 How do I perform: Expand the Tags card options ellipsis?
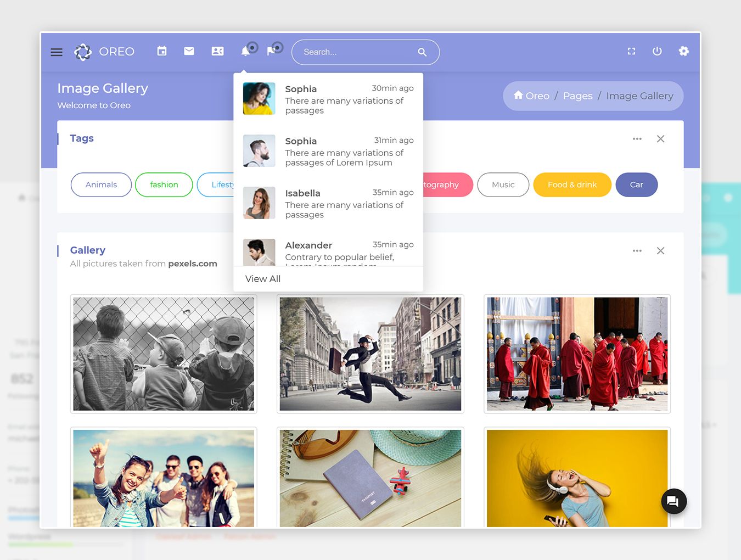coord(637,139)
